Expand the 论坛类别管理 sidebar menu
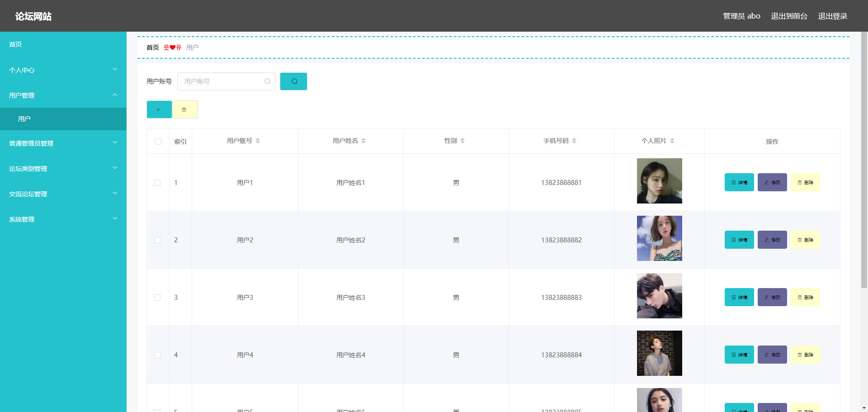 point(63,168)
